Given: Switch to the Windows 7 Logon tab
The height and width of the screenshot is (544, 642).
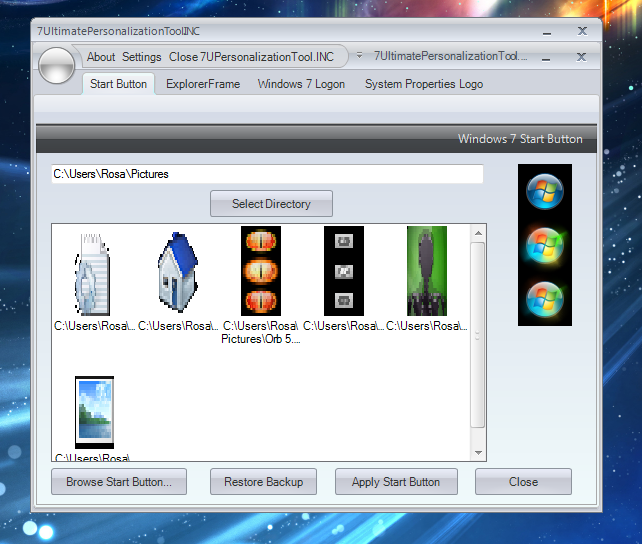Looking at the screenshot, I should coord(301,84).
